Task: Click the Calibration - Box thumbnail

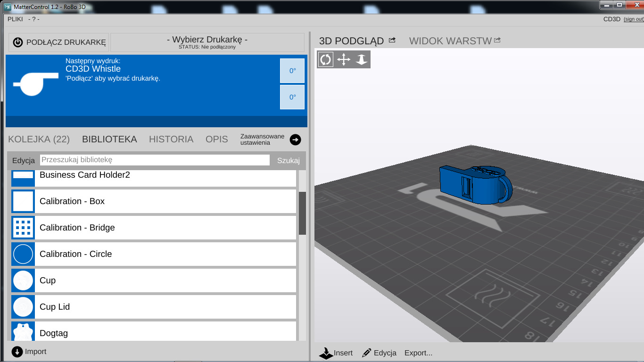Action: pyautogui.click(x=23, y=201)
